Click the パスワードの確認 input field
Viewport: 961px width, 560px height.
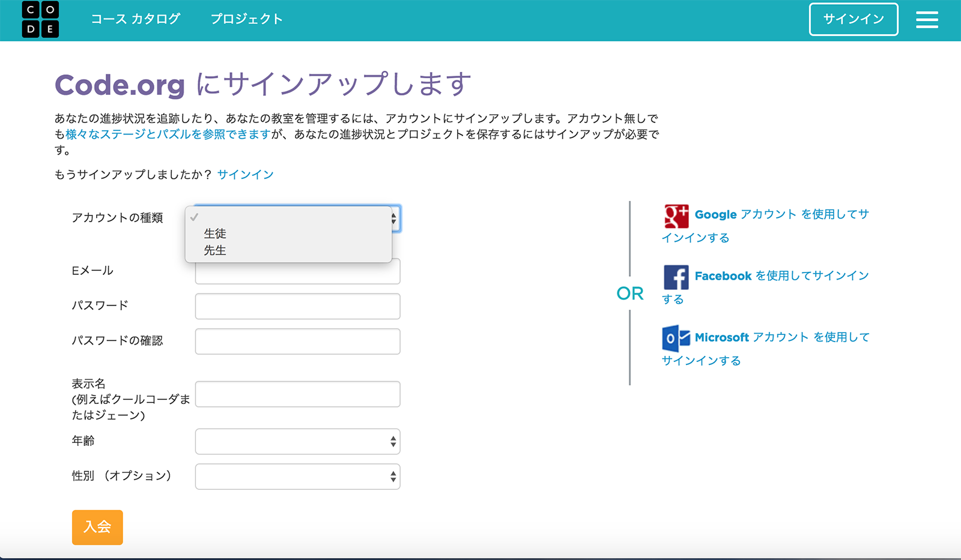pos(297,341)
